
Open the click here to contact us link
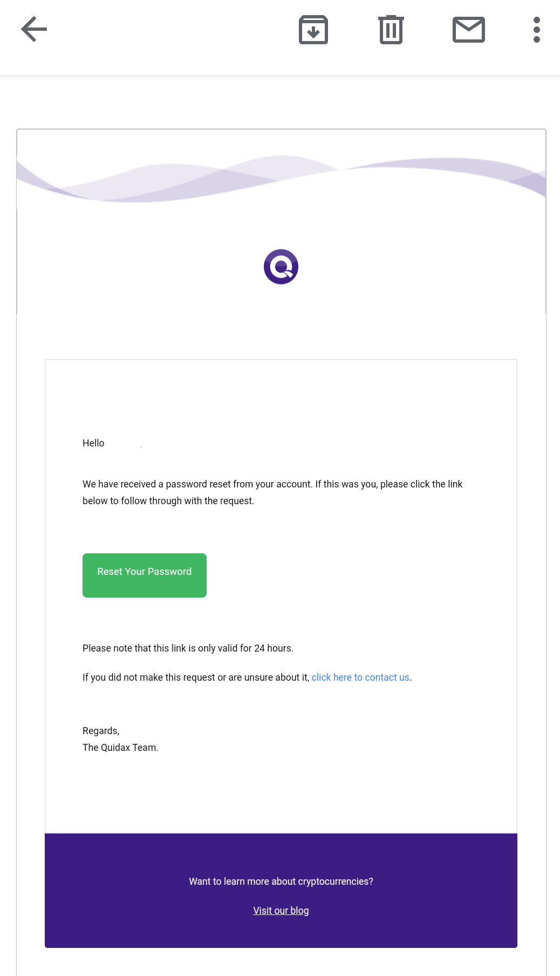coord(360,677)
